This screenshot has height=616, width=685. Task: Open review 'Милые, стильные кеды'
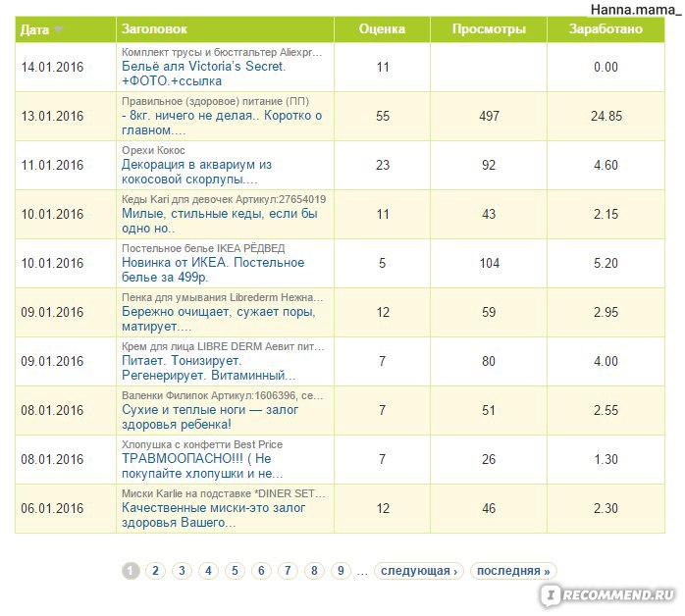(x=219, y=221)
